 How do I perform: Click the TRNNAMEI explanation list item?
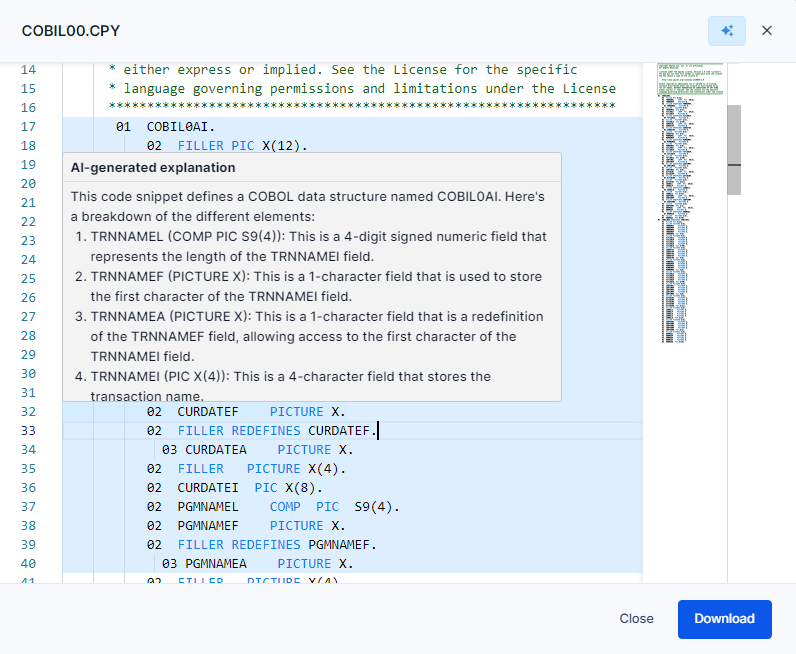point(283,386)
